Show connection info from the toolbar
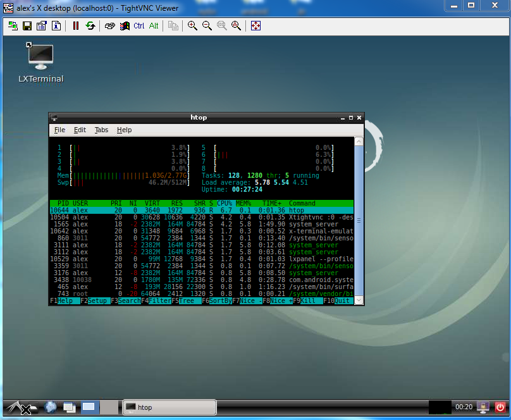 [56, 26]
